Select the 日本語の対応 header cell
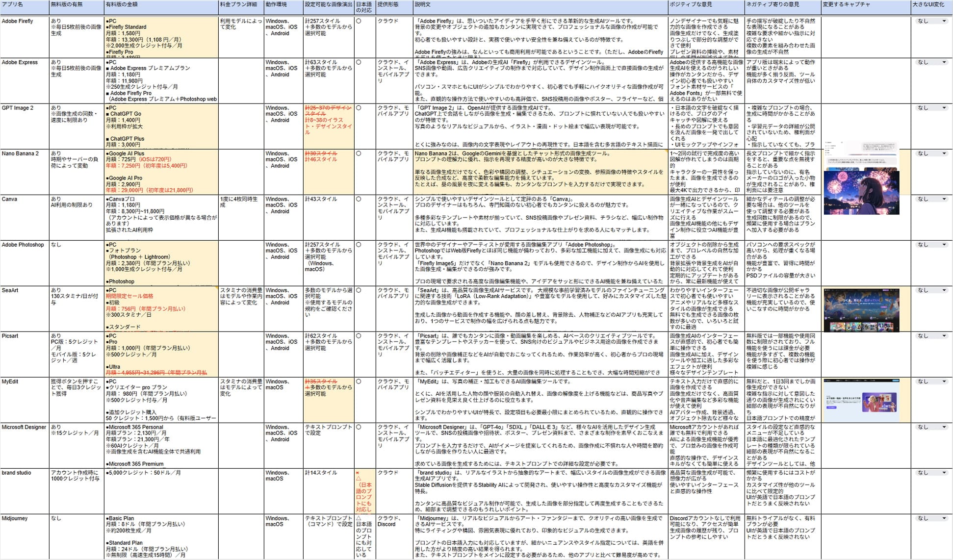This screenshot has width=953, height=560. [x=365, y=7]
